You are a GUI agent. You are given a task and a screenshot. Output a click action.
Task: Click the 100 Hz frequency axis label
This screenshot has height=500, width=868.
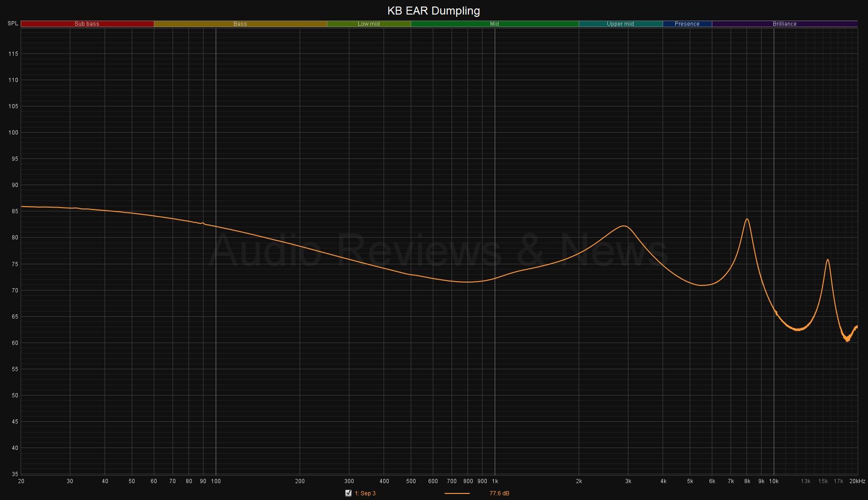216,481
